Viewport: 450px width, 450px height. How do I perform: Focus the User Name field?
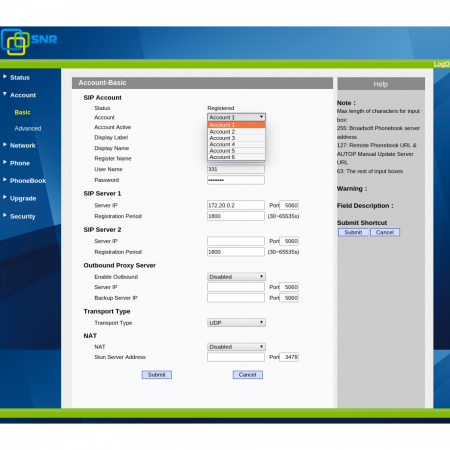(x=236, y=169)
